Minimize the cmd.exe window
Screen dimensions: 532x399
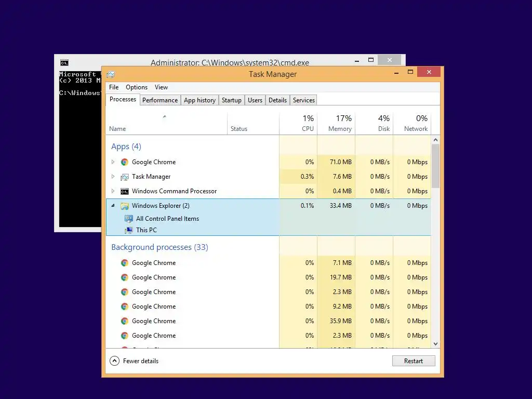357,61
